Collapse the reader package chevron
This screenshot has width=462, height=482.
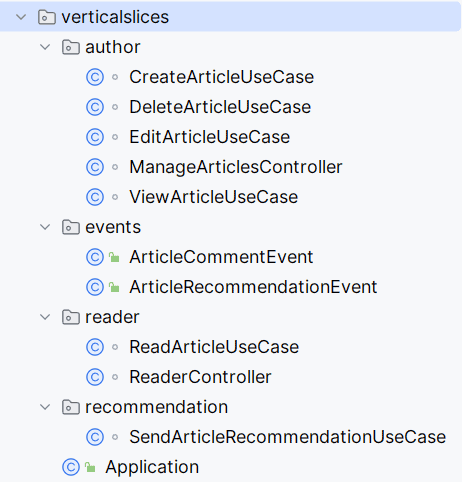tap(45, 317)
